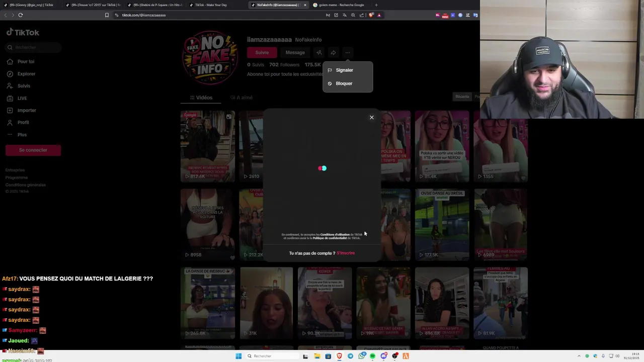Open video LA DANSE DE INESBVC
This screenshot has height=362, width=644.
[x=208, y=303]
